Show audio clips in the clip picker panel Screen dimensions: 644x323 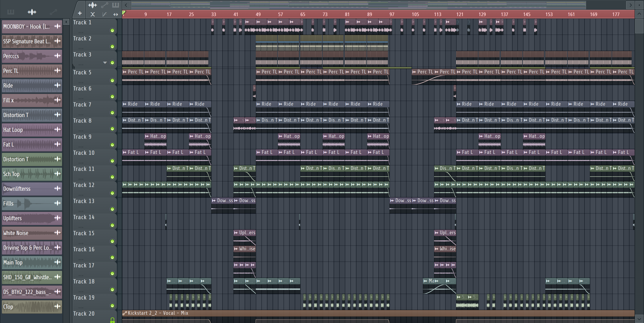pos(32,12)
